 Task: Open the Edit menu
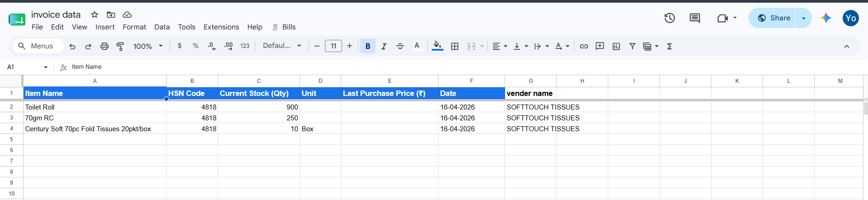57,27
